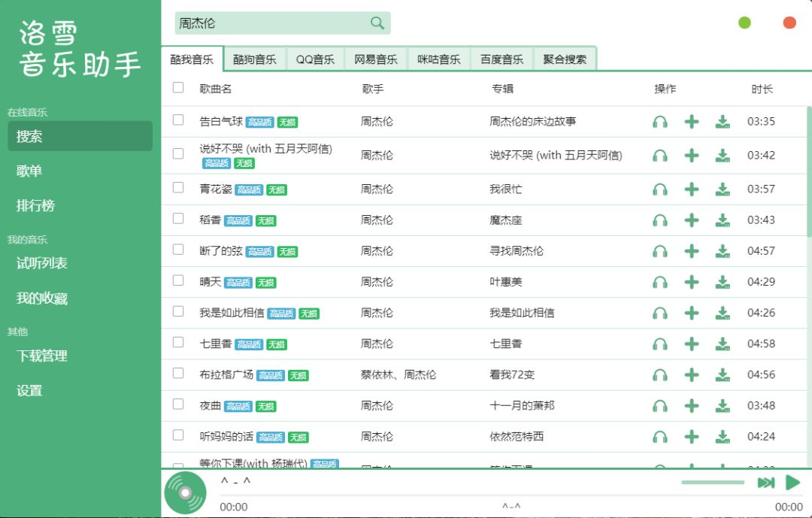Click artist 蔡依林、周杰伦 in 布拉格广场 row
Image resolution: width=812 pixels, height=518 pixels.
tap(398, 374)
